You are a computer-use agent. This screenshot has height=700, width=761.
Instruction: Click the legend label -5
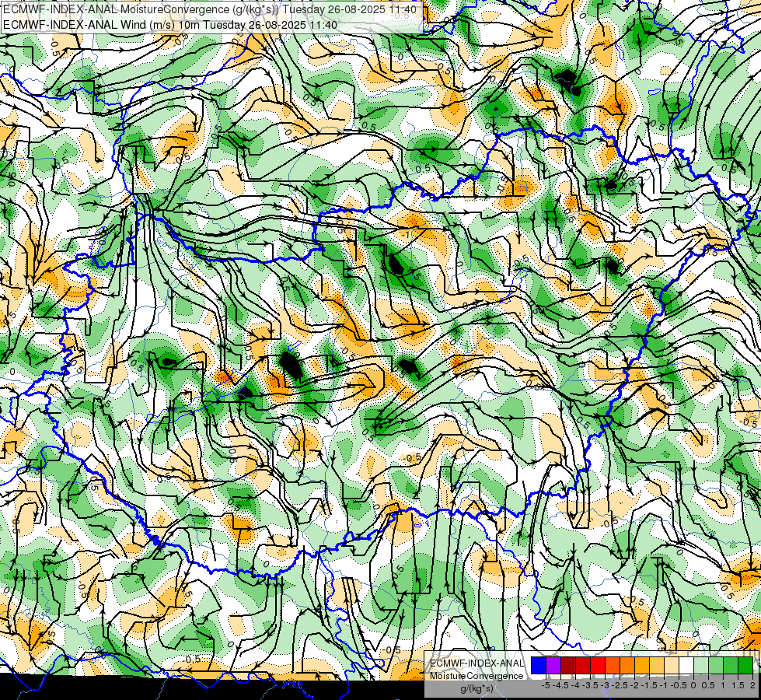click(546, 685)
